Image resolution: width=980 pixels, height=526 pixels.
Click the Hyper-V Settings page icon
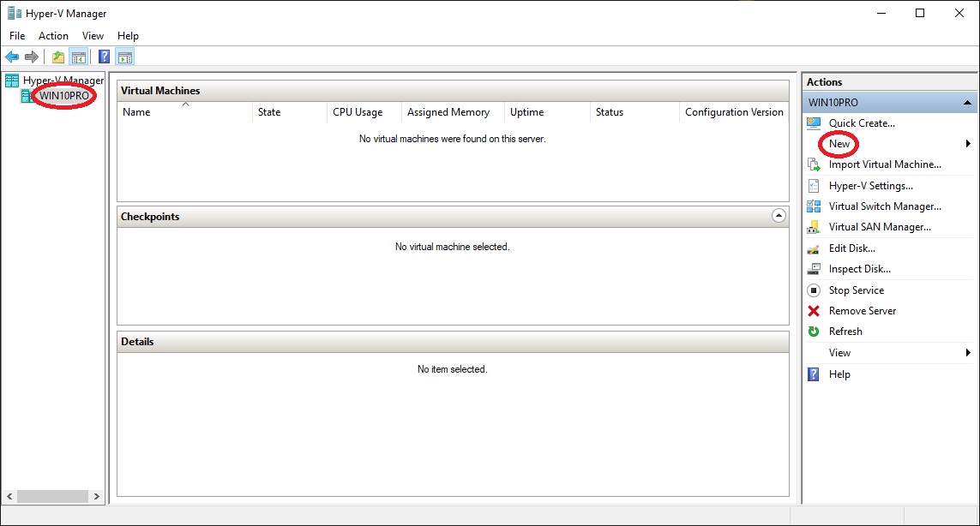click(x=814, y=186)
